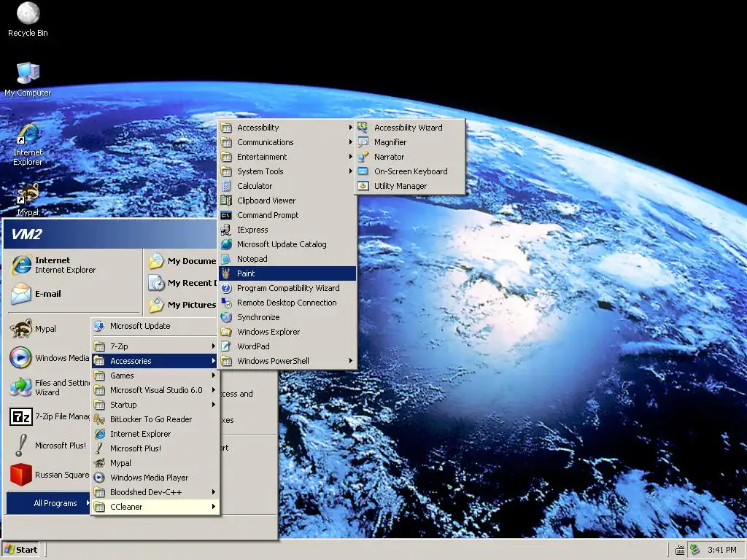
Task: Click the Magnifier icon
Action: [x=363, y=142]
